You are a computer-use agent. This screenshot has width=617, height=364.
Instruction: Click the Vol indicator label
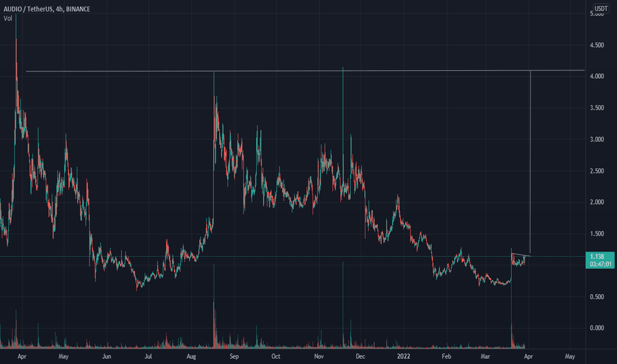click(8, 18)
